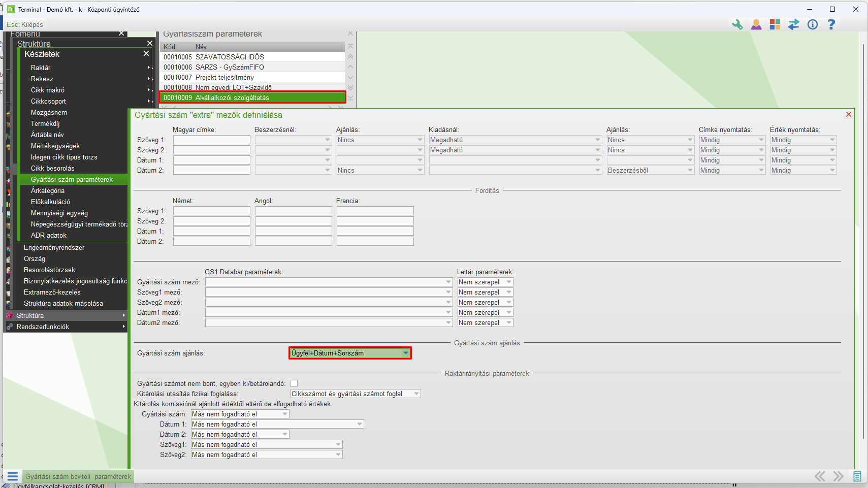Viewport: 868px width, 488px height.
Task: Move one row down in code list
Action: click(x=350, y=77)
